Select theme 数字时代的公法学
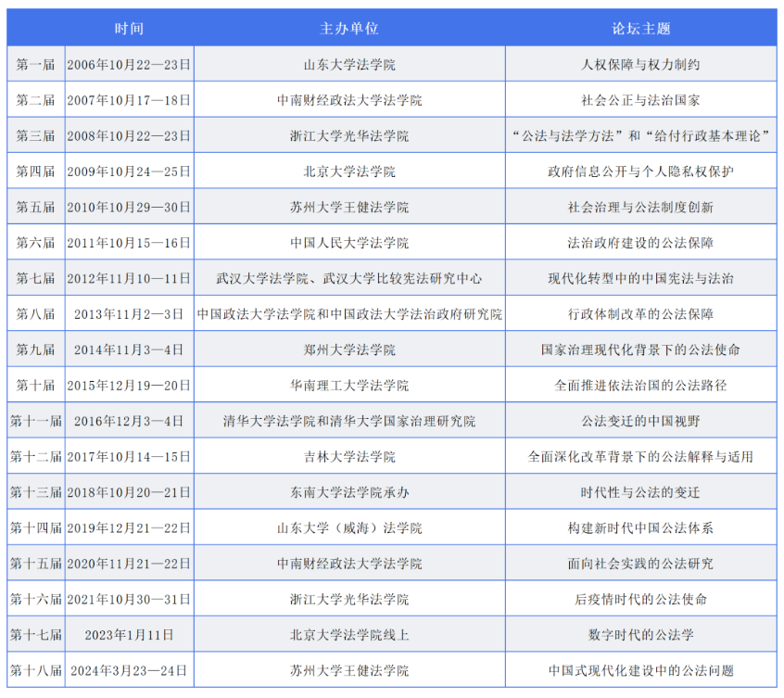 point(640,634)
